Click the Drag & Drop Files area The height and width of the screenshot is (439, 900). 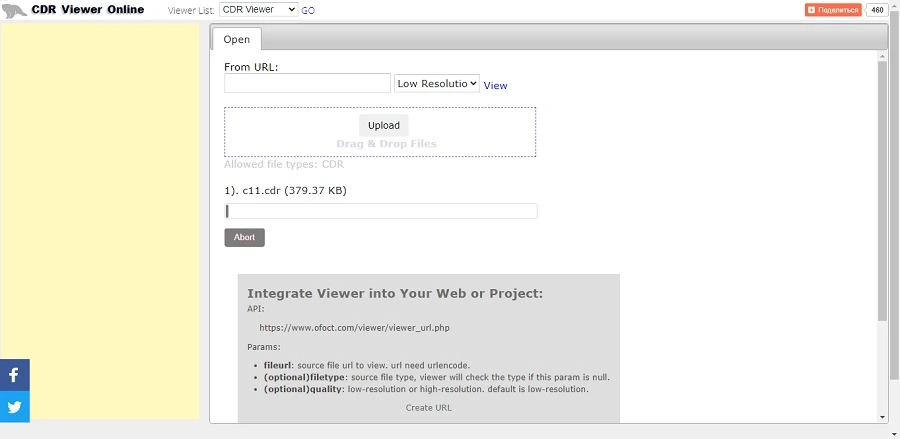(380, 132)
